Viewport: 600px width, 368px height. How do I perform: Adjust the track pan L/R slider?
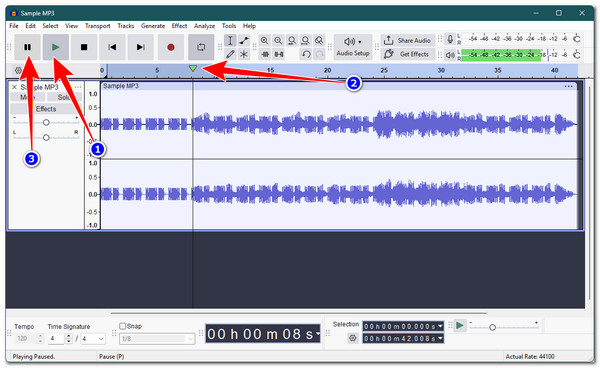coord(46,137)
